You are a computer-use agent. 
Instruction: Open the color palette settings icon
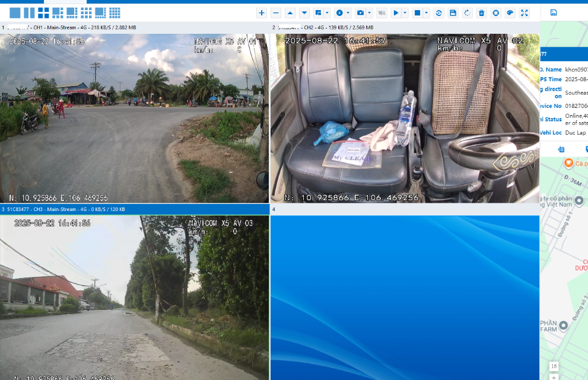(510, 13)
